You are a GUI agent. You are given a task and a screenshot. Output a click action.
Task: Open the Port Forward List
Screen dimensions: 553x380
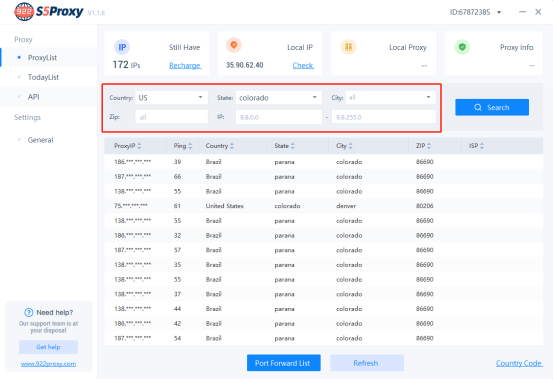click(284, 363)
